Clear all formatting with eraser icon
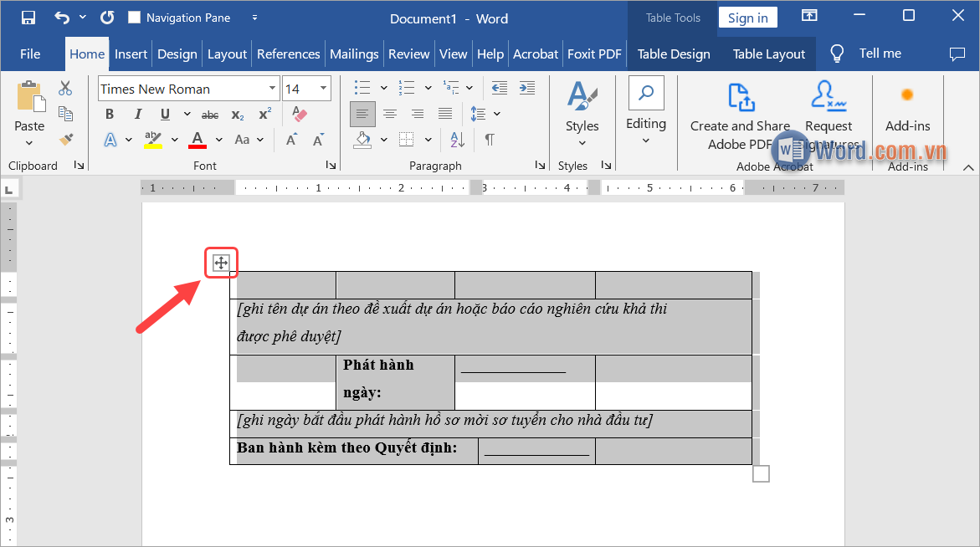 (x=298, y=115)
